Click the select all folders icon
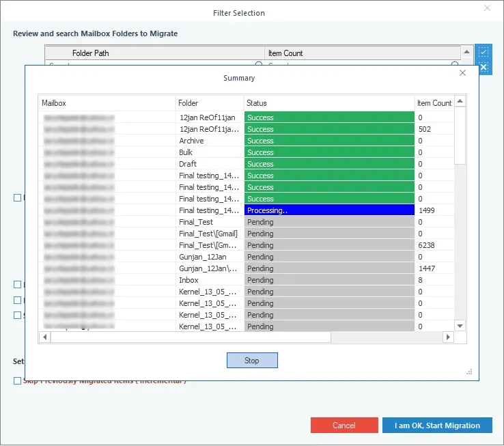504x446 pixels. tap(483, 52)
